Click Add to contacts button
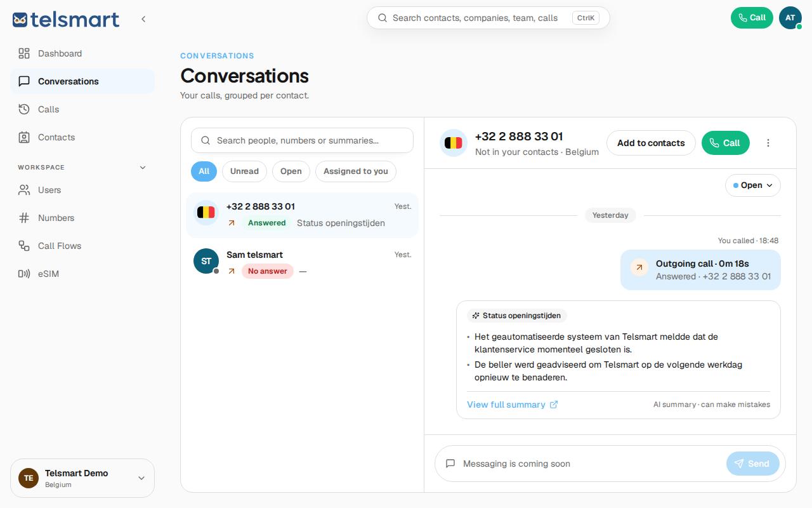The width and height of the screenshot is (812, 508). pyautogui.click(x=651, y=143)
